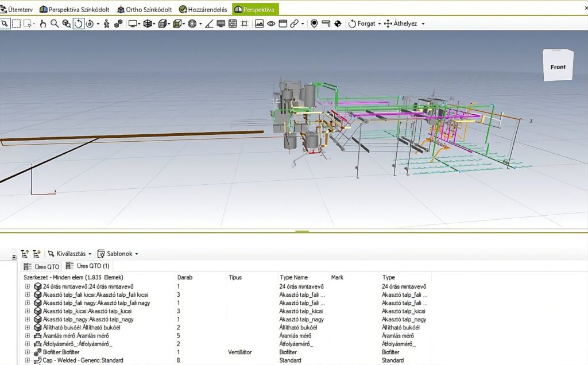Activate the pan hand tool
Viewport: 588px width, 365px height.
click(43, 24)
